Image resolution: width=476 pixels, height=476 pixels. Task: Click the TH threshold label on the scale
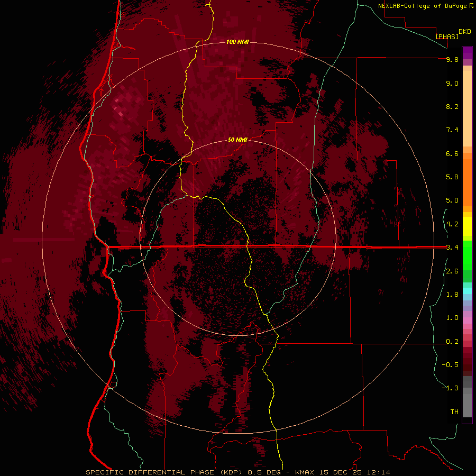(454, 412)
